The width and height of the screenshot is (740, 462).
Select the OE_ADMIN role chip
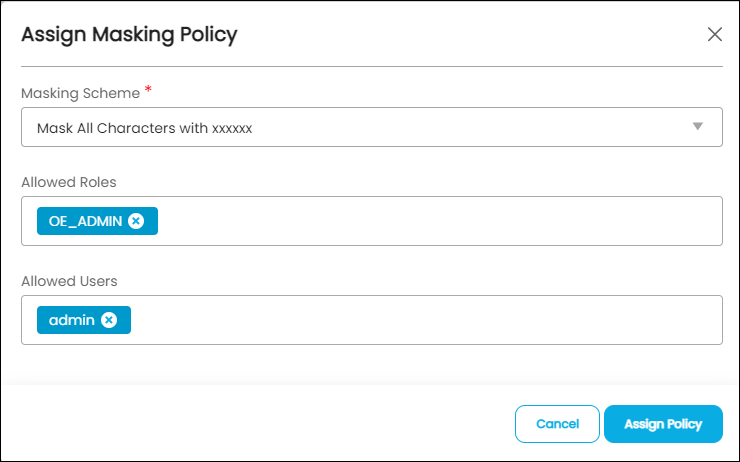coord(97,221)
